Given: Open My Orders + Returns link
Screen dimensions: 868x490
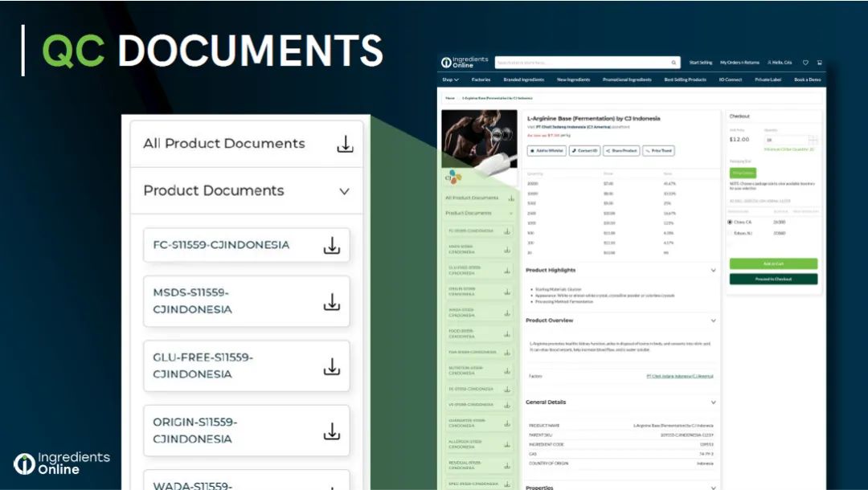Looking at the screenshot, I should tap(739, 63).
